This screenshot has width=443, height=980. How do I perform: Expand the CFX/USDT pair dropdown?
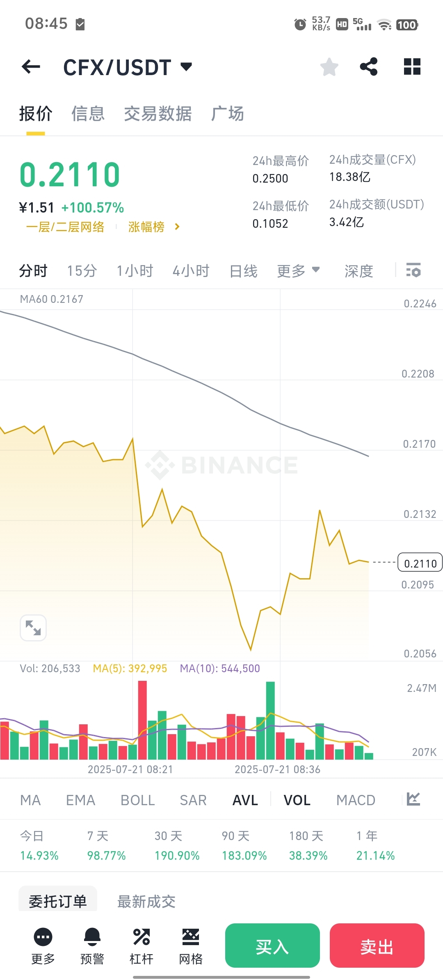[x=186, y=66]
